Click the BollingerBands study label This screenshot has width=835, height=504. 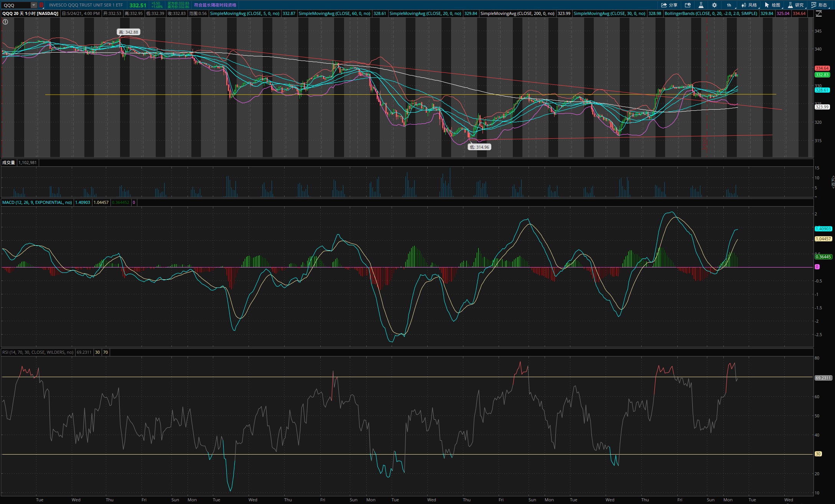click(711, 13)
